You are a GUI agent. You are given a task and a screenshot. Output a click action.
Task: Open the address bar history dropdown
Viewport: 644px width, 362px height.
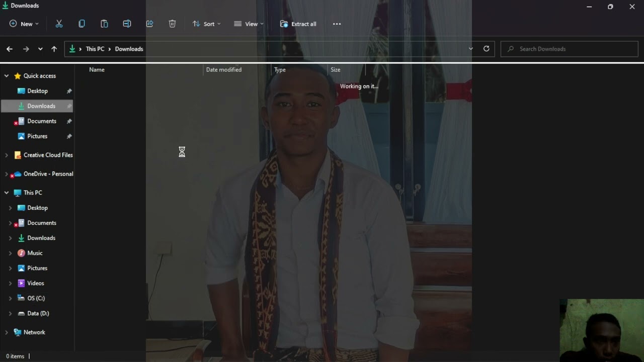(471, 49)
